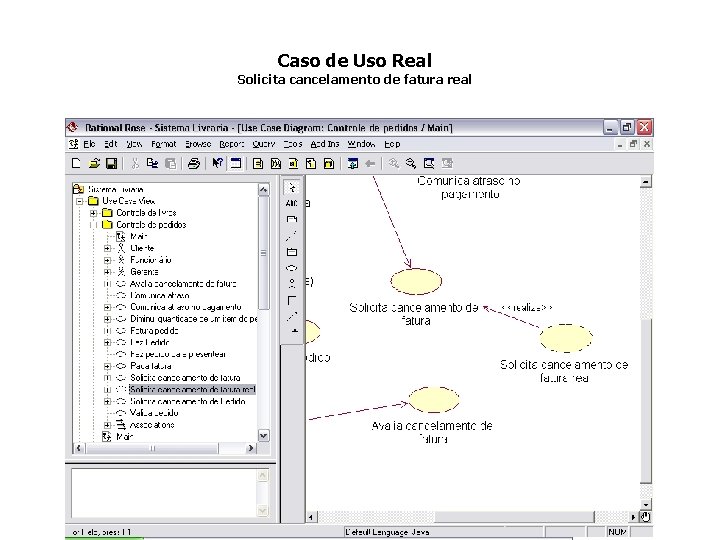
Task: Open the Format menu
Action: pos(164,144)
